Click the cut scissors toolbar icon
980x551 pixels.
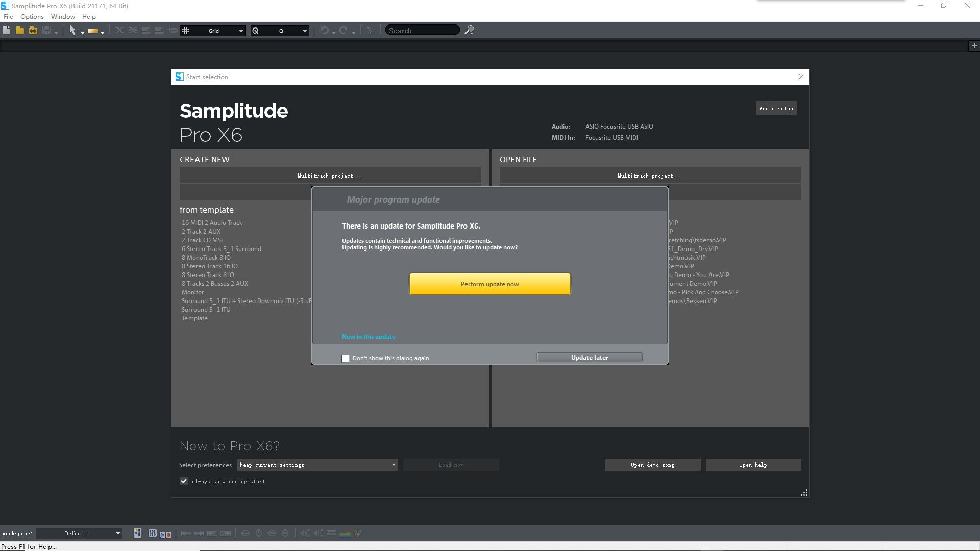[x=119, y=30]
